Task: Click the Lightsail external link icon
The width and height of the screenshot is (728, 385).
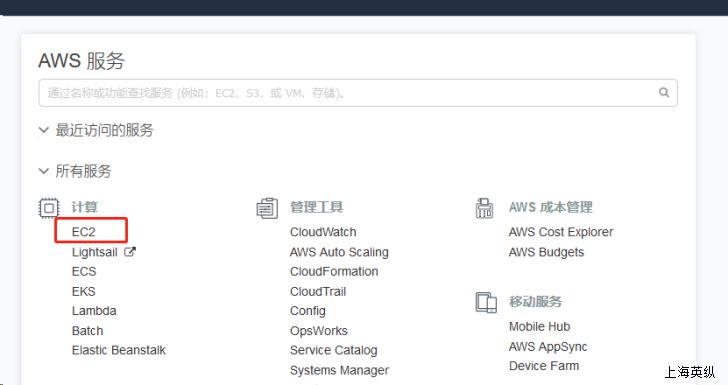Action: click(x=130, y=252)
